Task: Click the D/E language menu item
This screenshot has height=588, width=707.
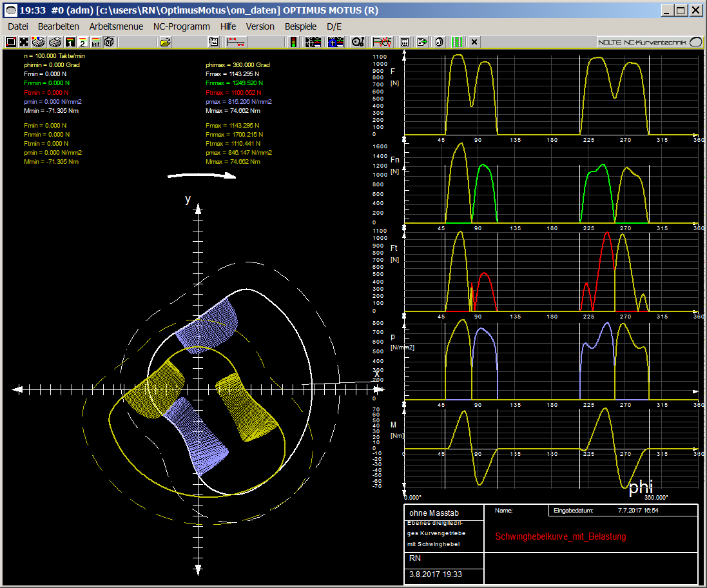Action: pyautogui.click(x=334, y=26)
